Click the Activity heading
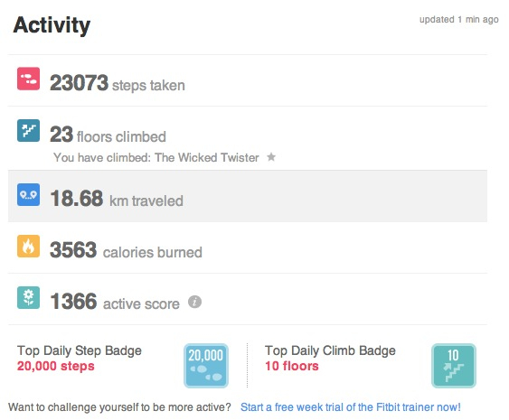 pyautogui.click(x=52, y=25)
